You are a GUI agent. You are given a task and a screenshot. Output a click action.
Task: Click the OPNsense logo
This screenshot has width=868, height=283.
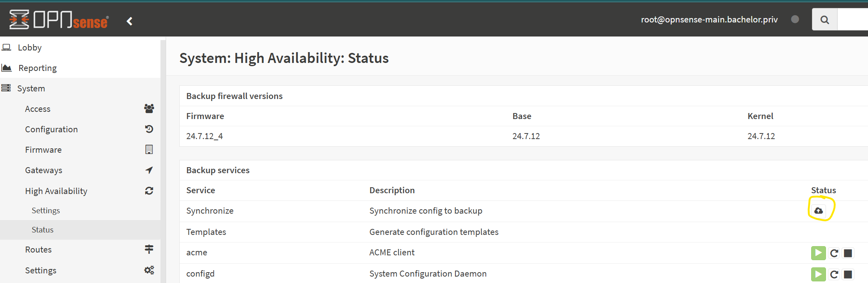[x=59, y=20]
